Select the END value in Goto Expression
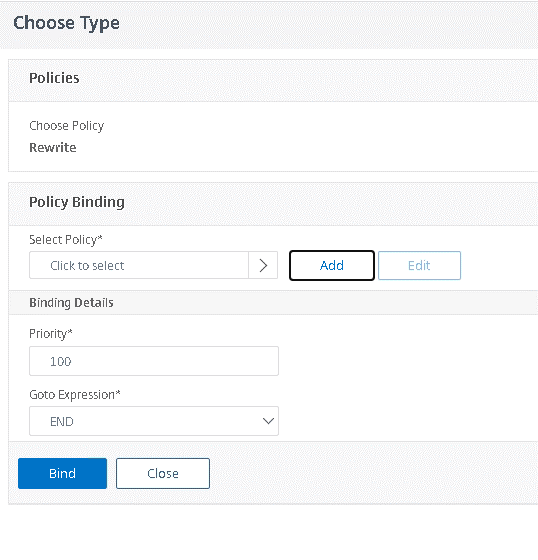538x560 pixels. click(62, 421)
